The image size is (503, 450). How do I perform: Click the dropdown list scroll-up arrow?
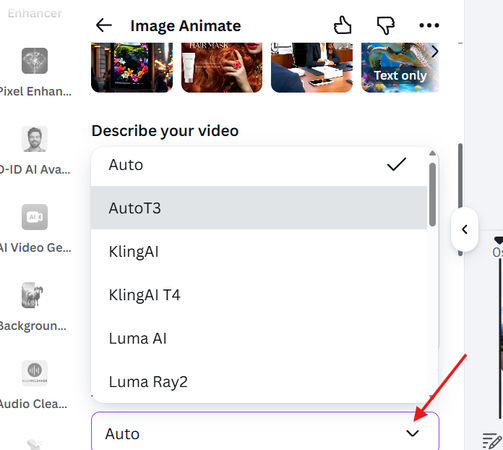click(x=432, y=153)
